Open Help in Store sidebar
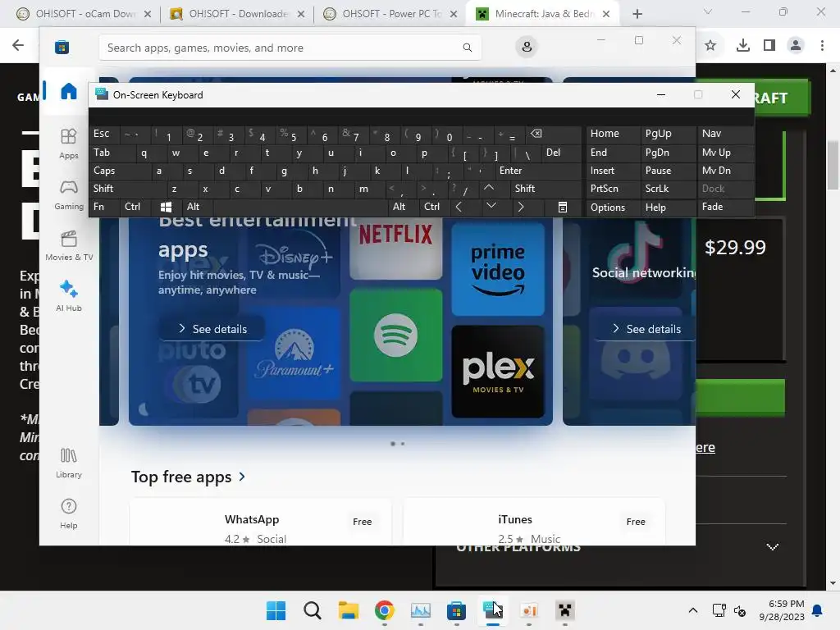Screen dimensions: 840x630 tap(69, 514)
